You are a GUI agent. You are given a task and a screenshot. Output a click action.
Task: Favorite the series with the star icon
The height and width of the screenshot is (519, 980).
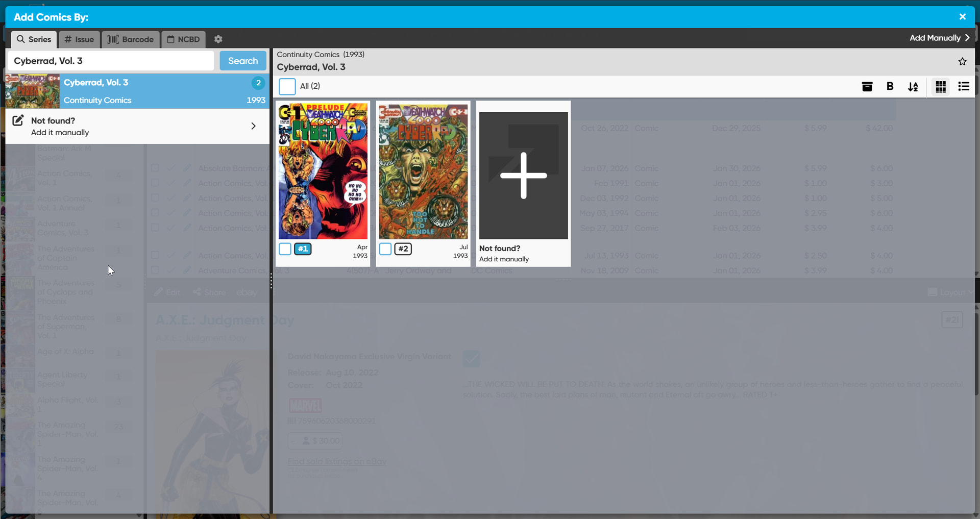tap(962, 61)
